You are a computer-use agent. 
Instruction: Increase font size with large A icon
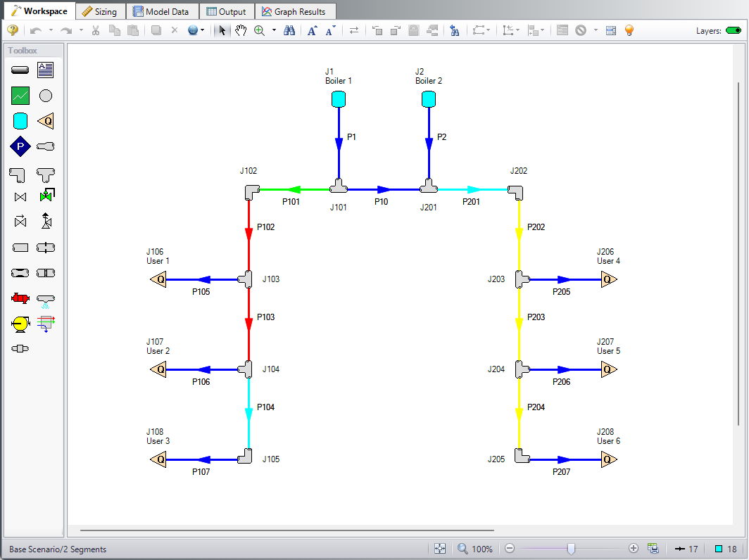[313, 30]
